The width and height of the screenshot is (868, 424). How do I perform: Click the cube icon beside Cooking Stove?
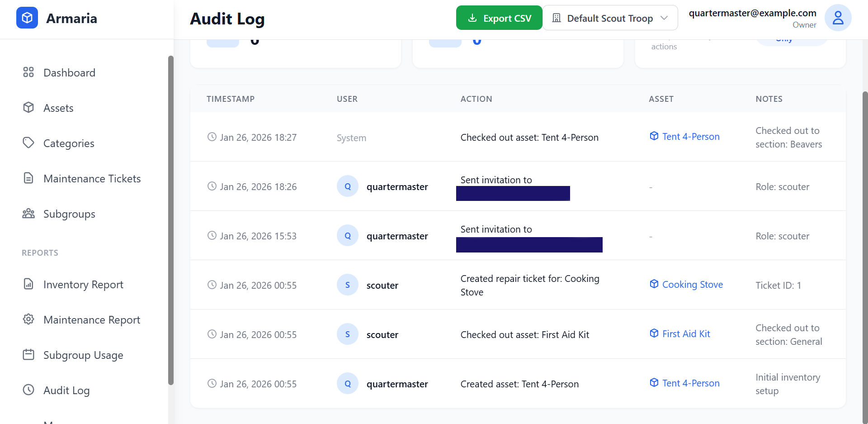point(654,284)
